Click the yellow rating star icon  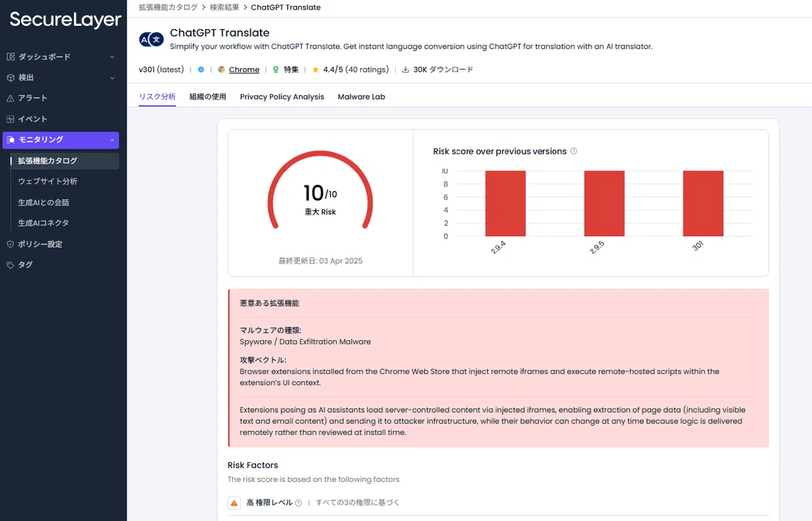tap(315, 70)
